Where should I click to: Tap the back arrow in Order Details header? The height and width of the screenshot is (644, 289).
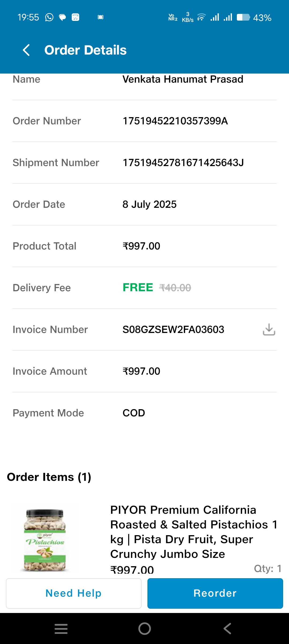pos(26,50)
